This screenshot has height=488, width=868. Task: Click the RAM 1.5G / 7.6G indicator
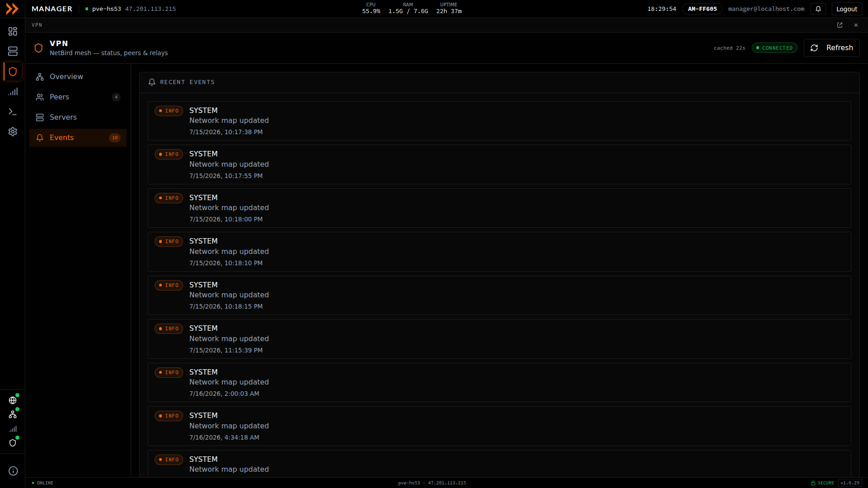click(x=408, y=8)
